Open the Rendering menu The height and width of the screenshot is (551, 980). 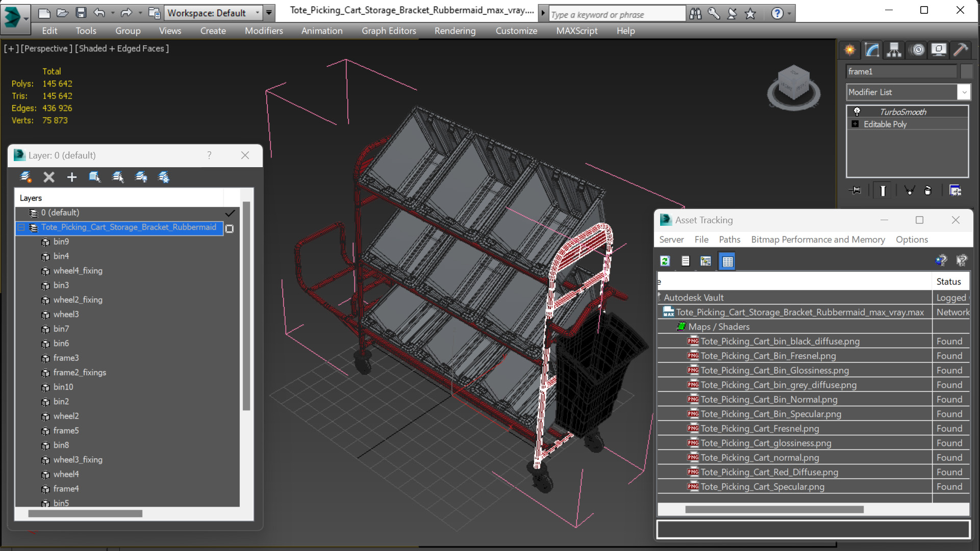[455, 31]
